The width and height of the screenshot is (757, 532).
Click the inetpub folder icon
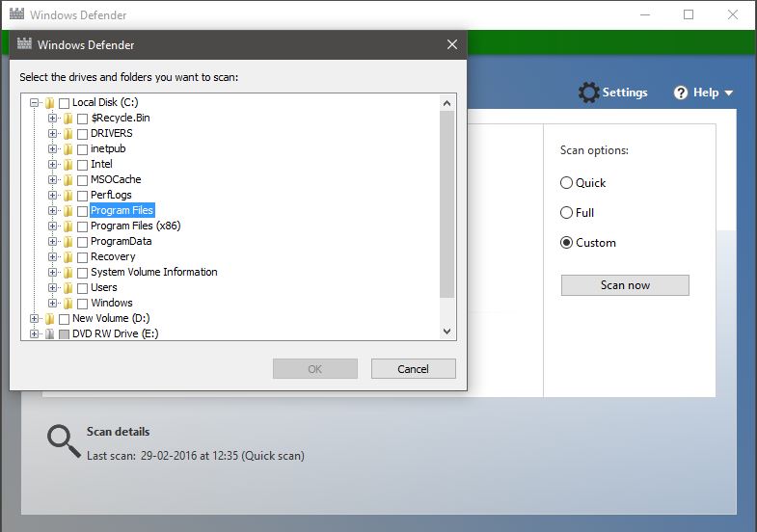pyautogui.click(x=68, y=149)
